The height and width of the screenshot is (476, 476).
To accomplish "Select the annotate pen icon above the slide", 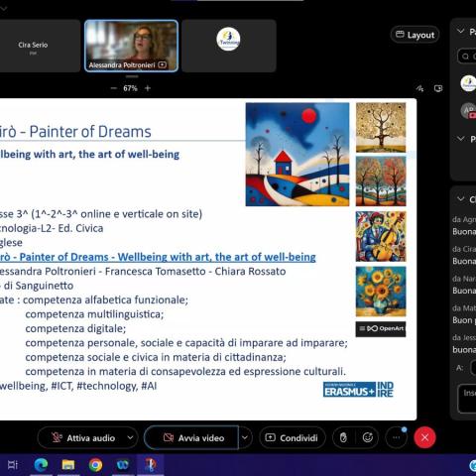I will [419, 88].
